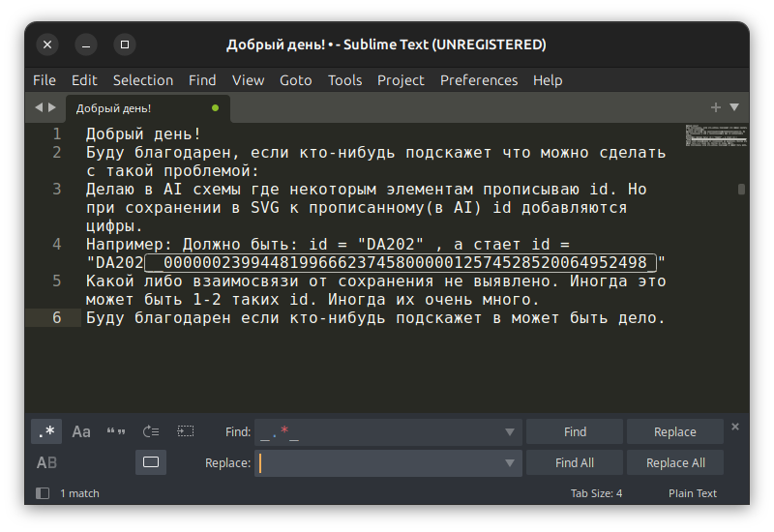Image resolution: width=774 pixels, height=532 pixels.
Task: Maximize the Sublime Text window
Action: 125,44
